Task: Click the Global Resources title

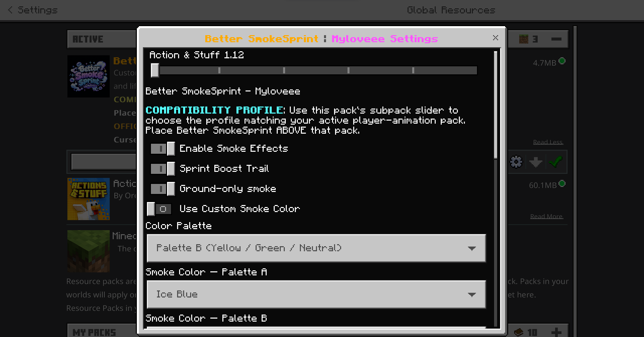Action: click(x=451, y=10)
